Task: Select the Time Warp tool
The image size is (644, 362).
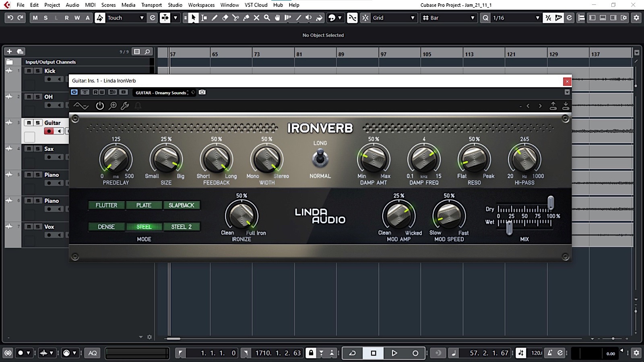Action: tap(288, 18)
